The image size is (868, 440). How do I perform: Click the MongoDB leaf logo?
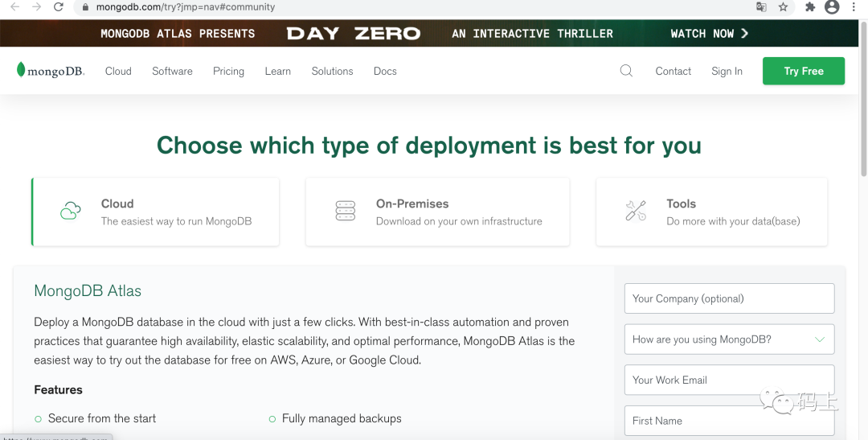point(22,70)
